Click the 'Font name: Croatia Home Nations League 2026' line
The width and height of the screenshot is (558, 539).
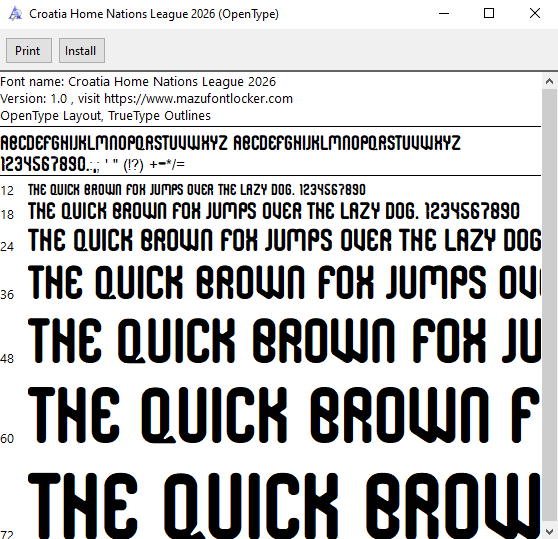(138, 82)
